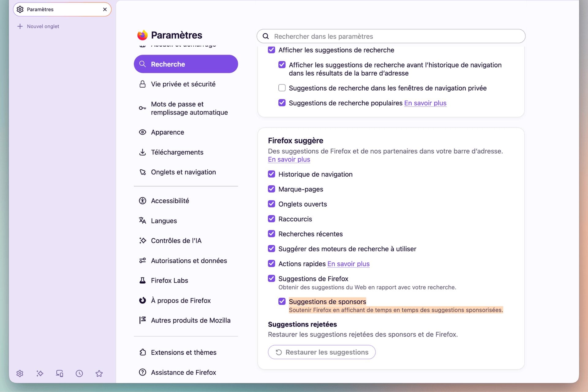Uncheck Afficher les suggestions de recherche
This screenshot has height=392, width=588.
tap(271, 50)
